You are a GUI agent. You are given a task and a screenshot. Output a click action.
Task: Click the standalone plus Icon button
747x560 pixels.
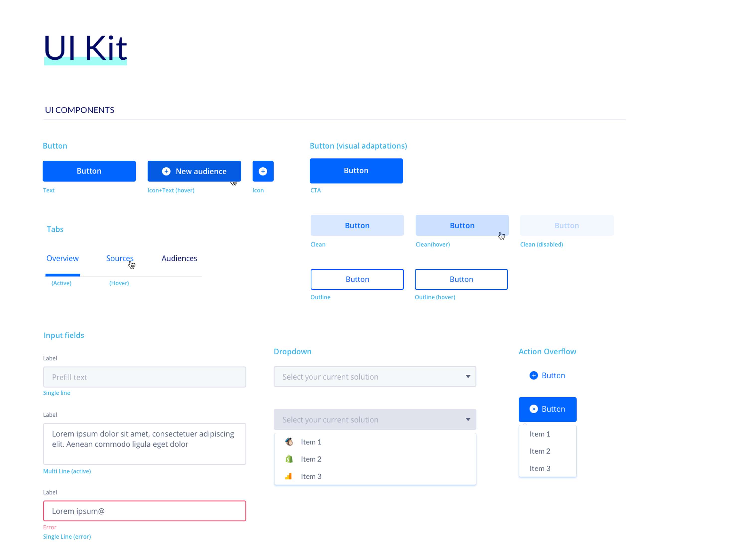pyautogui.click(x=263, y=171)
